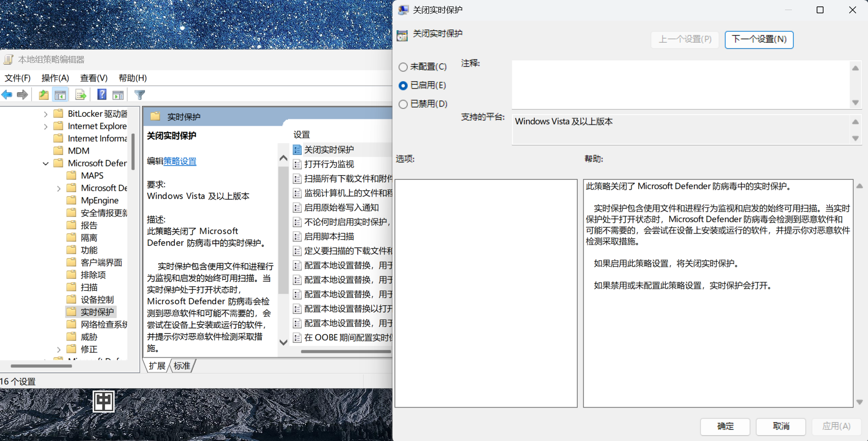868x441 pixels.
Task: Click the Back arrow in Group Policy Editor toolbar
Action: click(x=7, y=95)
